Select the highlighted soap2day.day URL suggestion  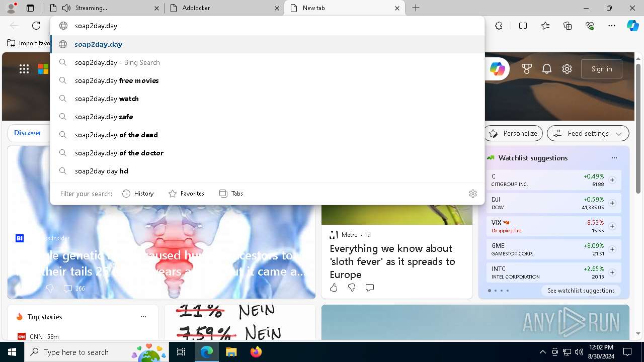point(267,44)
